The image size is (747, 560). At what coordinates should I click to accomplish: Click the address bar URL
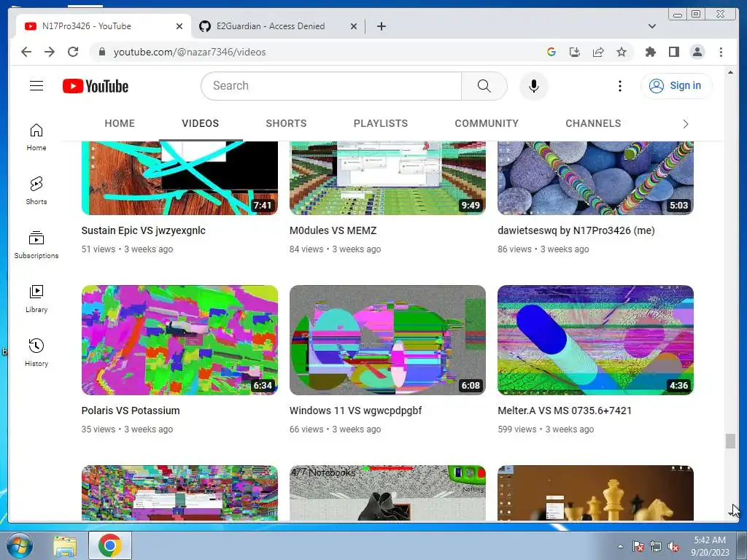[190, 52]
